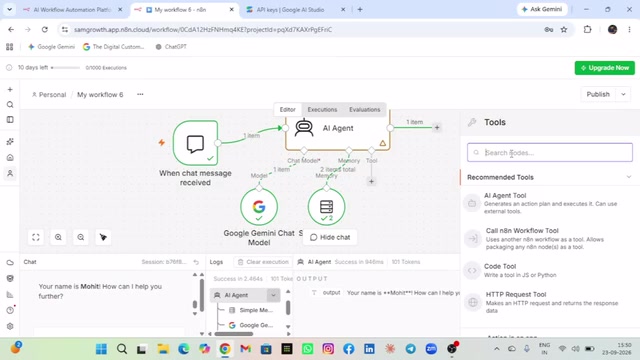Reset the chat session with refresh icon

pos(196,262)
